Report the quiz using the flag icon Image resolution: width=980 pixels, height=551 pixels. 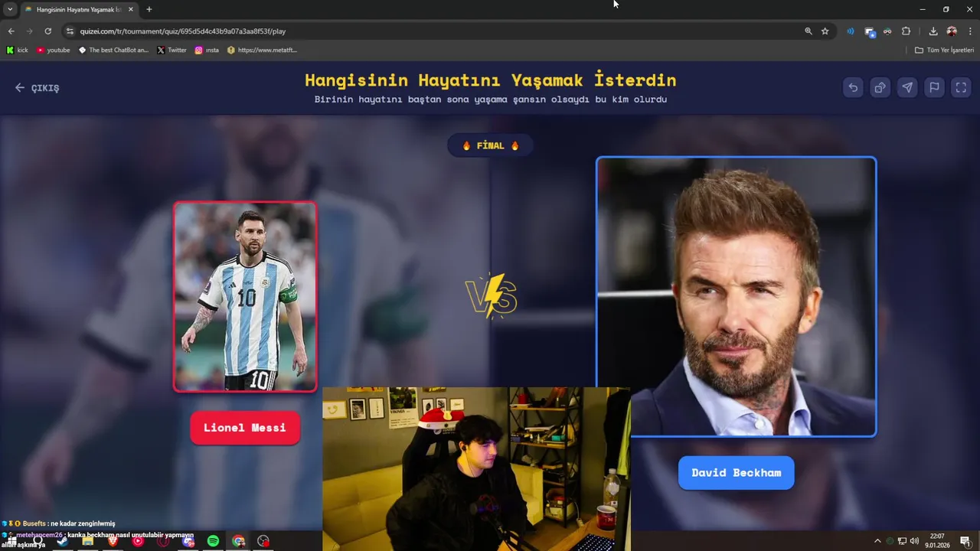pyautogui.click(x=934, y=87)
